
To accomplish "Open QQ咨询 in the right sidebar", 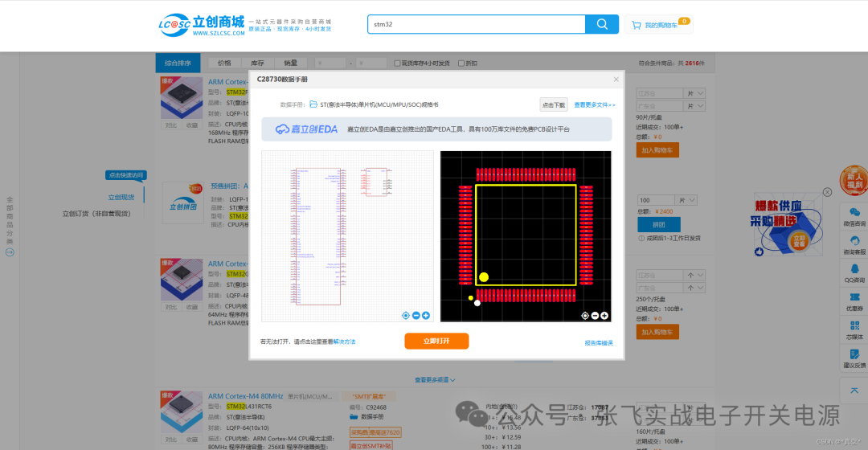I will tap(854, 273).
